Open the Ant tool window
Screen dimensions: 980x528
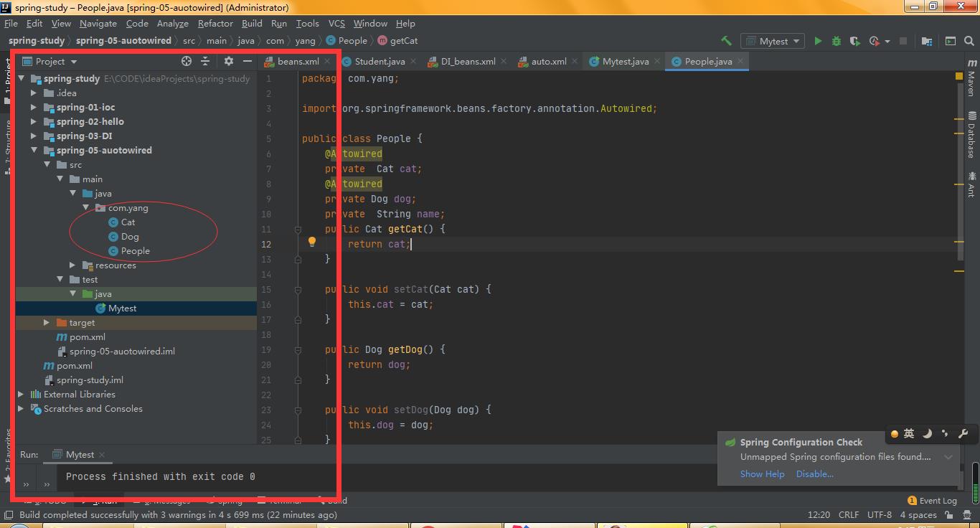point(971,184)
